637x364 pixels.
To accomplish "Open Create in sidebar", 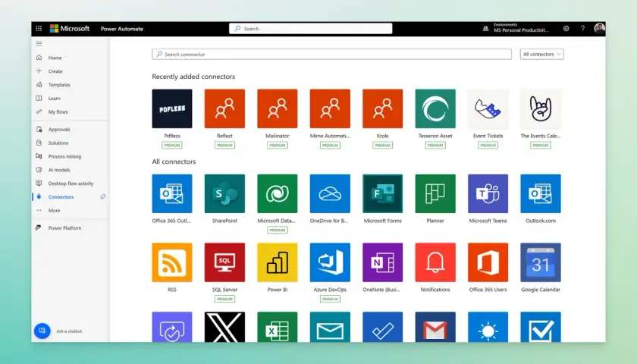I will pos(55,71).
